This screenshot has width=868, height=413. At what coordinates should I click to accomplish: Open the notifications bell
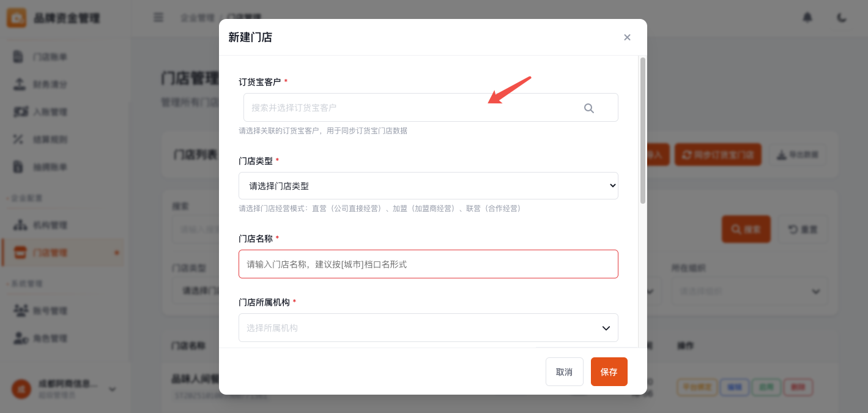[807, 18]
